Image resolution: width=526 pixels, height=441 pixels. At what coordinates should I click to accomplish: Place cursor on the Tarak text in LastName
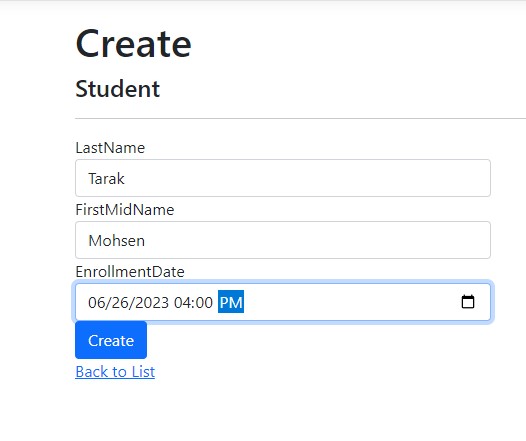[106, 178]
